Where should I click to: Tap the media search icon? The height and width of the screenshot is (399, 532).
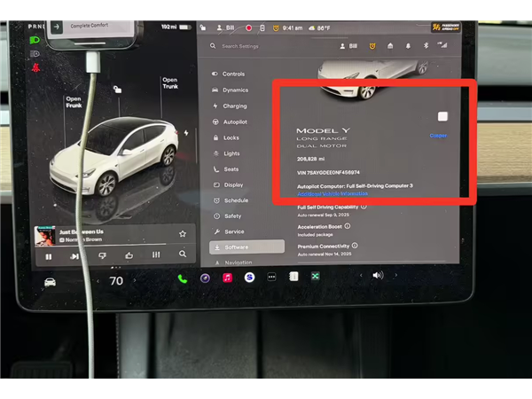pyautogui.click(x=183, y=254)
